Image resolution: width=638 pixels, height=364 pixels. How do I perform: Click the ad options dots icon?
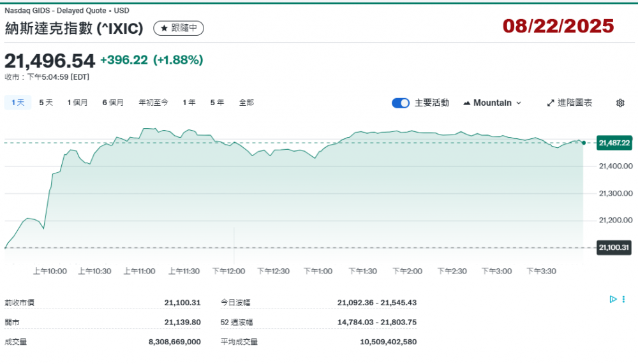coord(623,299)
